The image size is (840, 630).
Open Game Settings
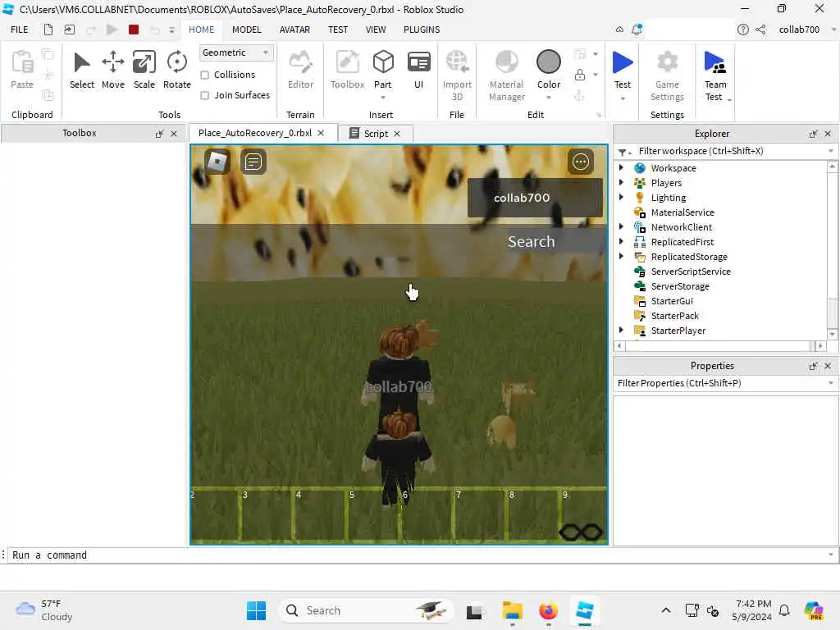[x=667, y=75]
